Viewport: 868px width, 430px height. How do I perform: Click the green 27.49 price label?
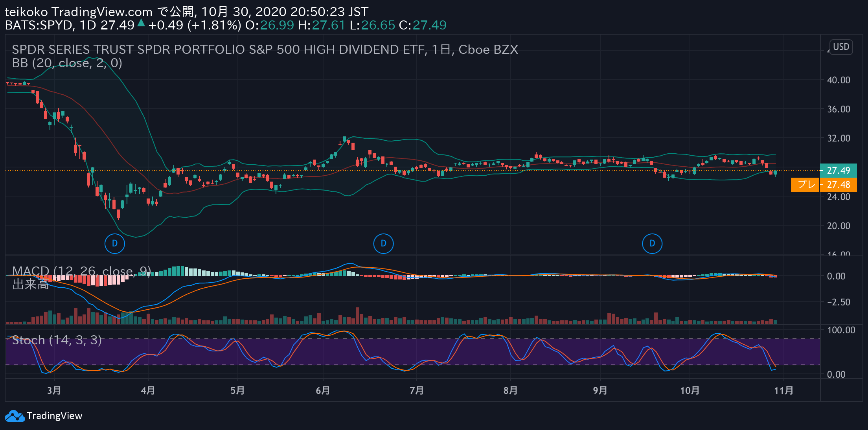pos(839,170)
